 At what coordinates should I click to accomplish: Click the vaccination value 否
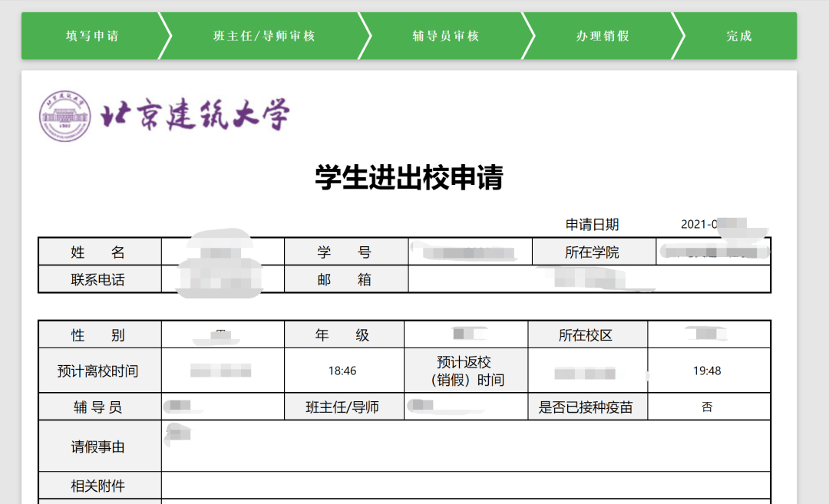(707, 407)
